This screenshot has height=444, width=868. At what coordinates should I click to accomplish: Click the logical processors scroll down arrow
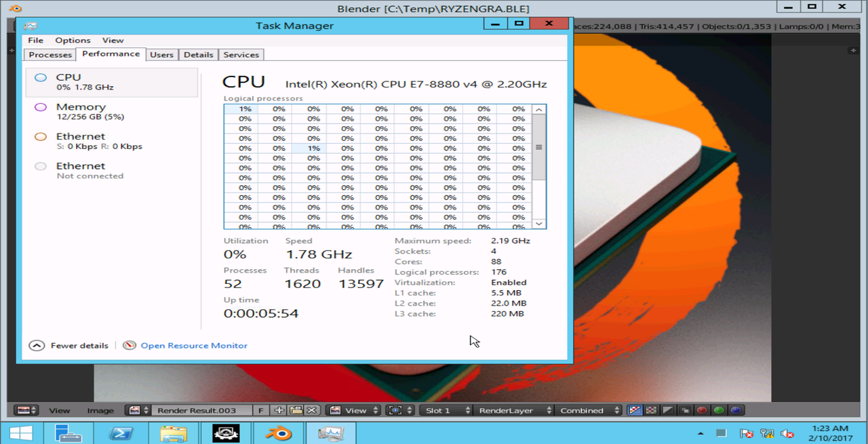539,224
